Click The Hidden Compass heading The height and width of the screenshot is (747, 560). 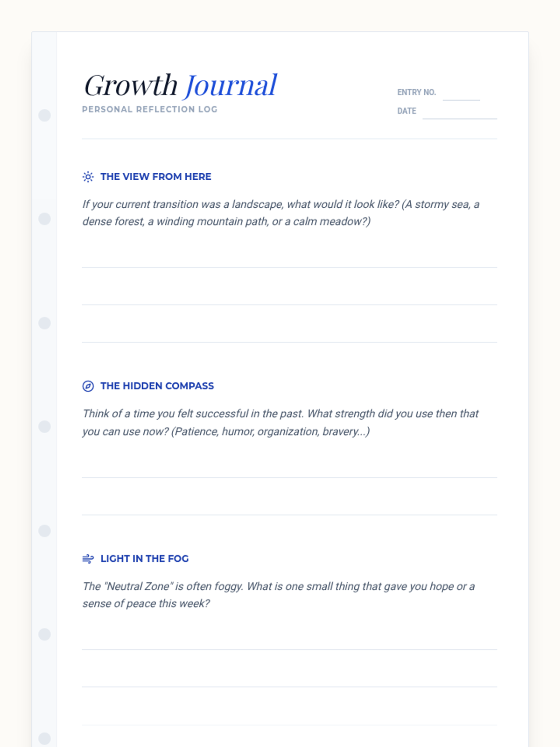pos(157,386)
